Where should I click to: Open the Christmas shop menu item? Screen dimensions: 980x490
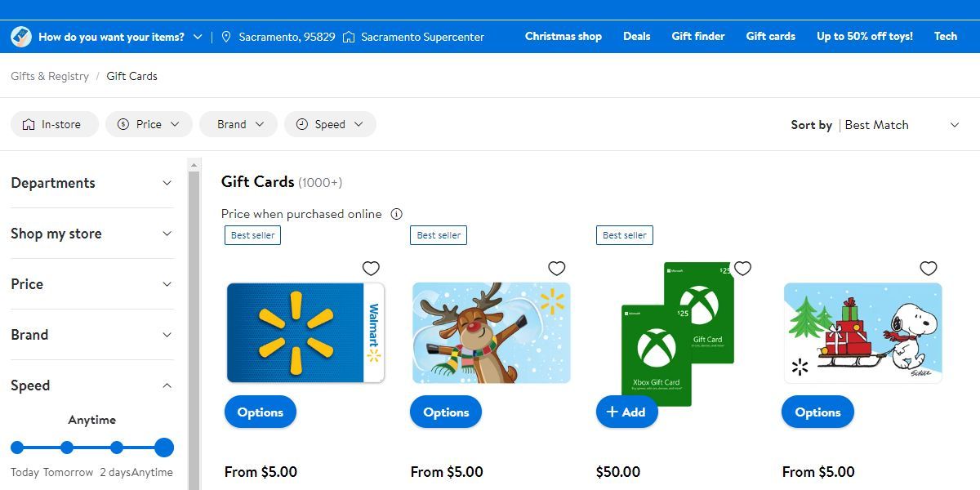563,36
